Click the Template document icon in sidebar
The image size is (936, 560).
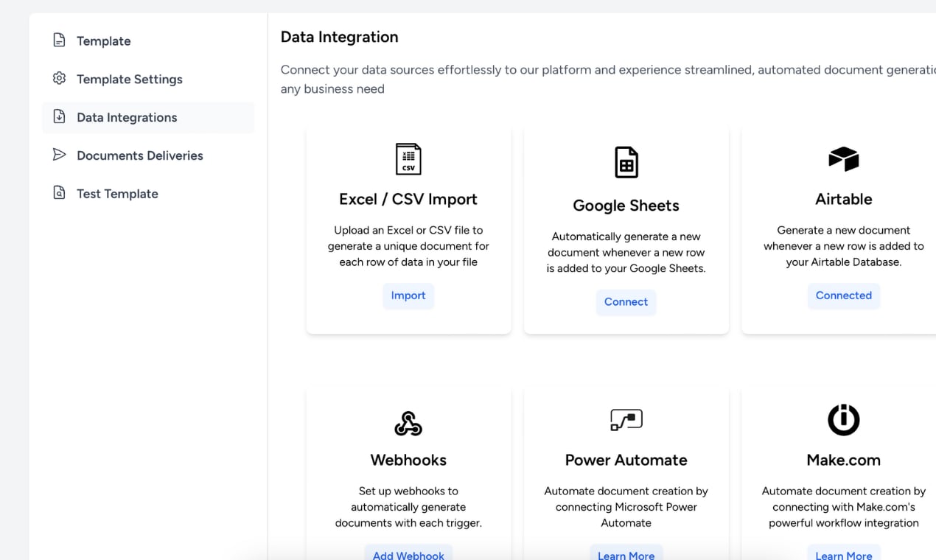[60, 41]
